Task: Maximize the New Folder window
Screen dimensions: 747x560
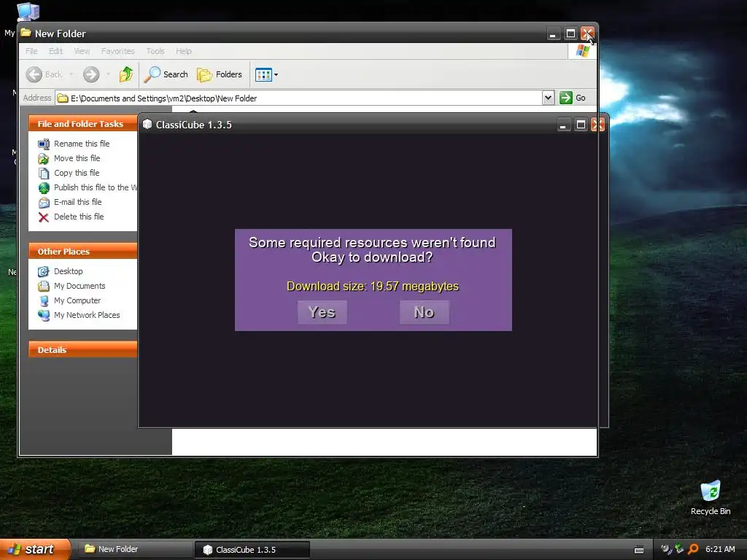Action: click(570, 34)
